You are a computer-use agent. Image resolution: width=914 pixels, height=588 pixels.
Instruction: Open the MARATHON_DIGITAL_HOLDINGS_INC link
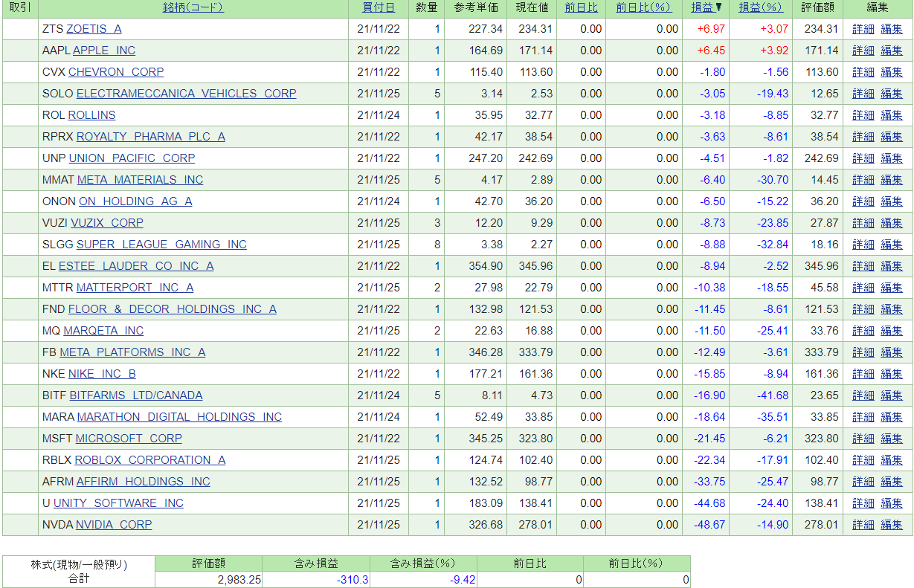pos(180,417)
